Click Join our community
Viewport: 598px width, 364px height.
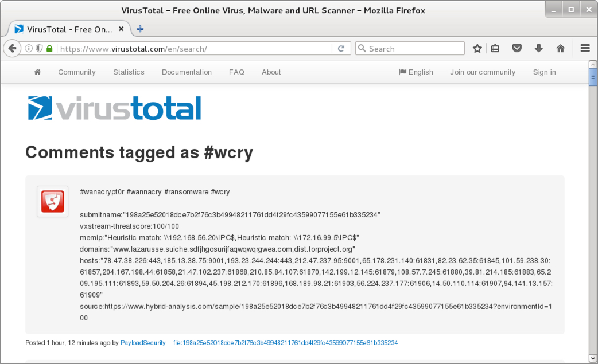click(x=483, y=72)
